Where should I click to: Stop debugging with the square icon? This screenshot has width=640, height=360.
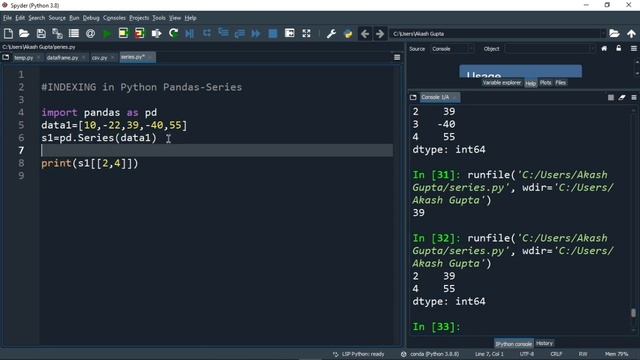click(x=273, y=33)
